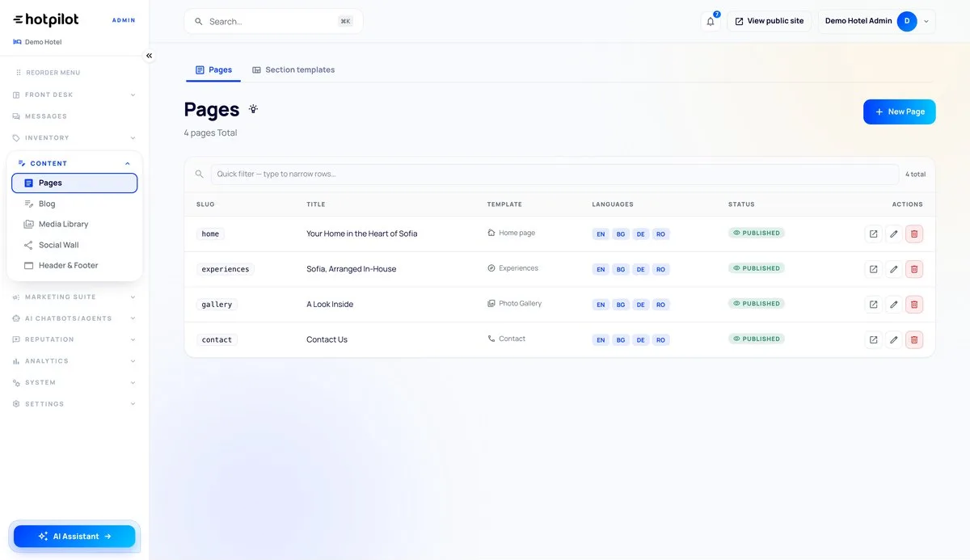Click the hotpilot logo
Viewport: 970px width, 560px height.
coord(46,19)
